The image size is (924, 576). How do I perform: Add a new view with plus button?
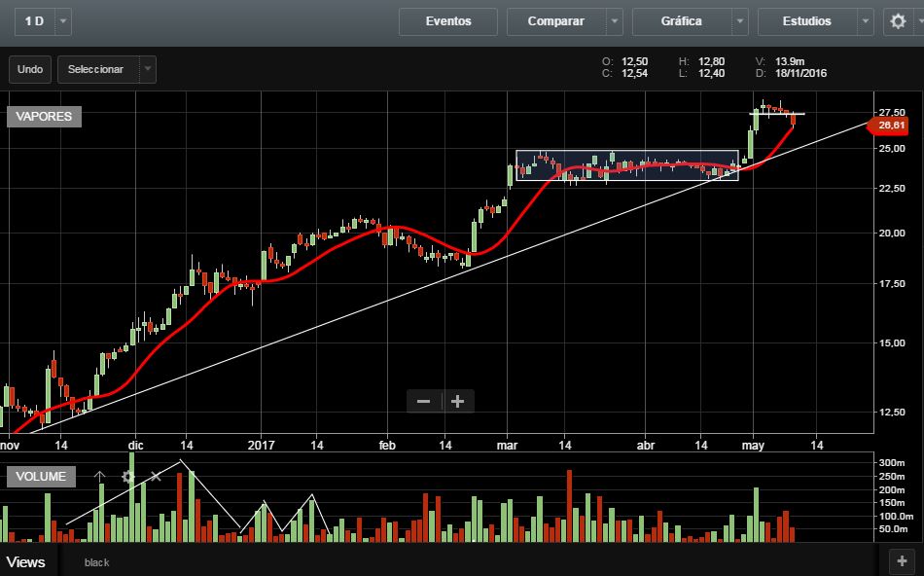click(902, 560)
